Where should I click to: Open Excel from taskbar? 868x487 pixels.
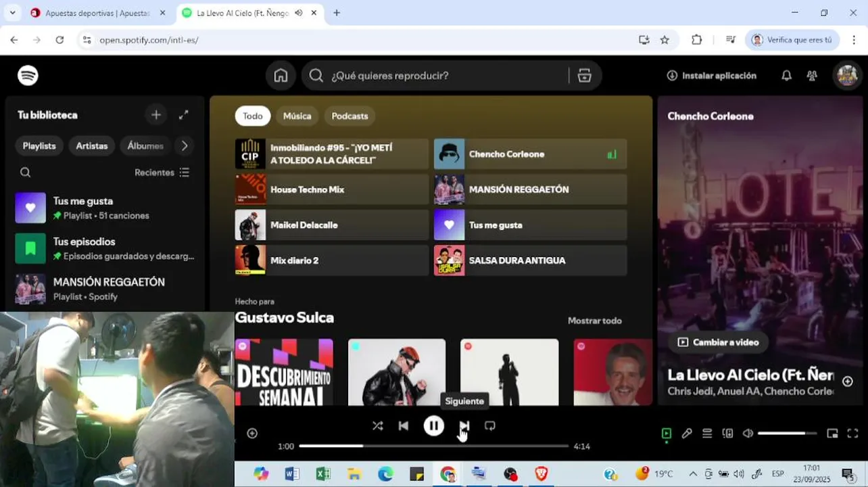(x=323, y=474)
